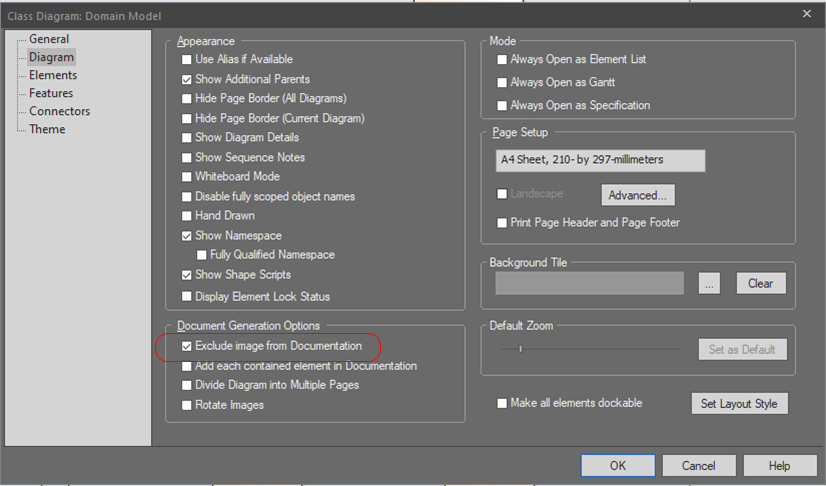This screenshot has width=826, height=486.
Task: Toggle Whiteboard Mode checkbox
Action: [186, 177]
